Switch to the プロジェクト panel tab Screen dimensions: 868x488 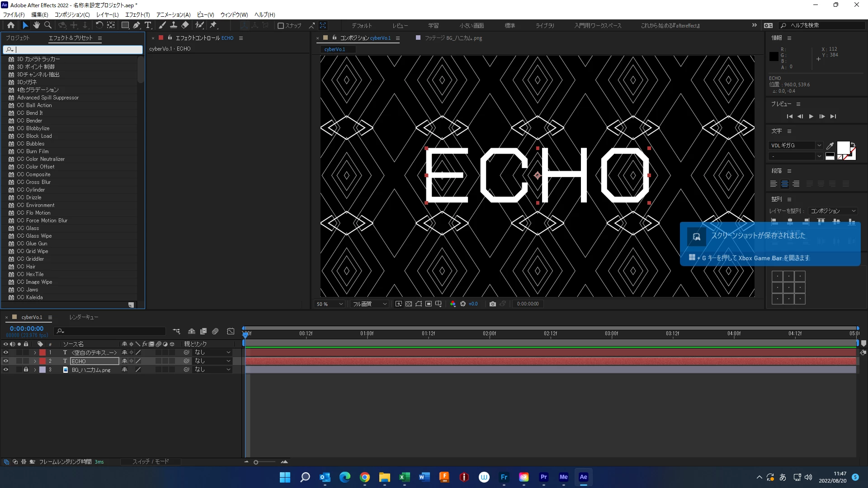tap(18, 38)
